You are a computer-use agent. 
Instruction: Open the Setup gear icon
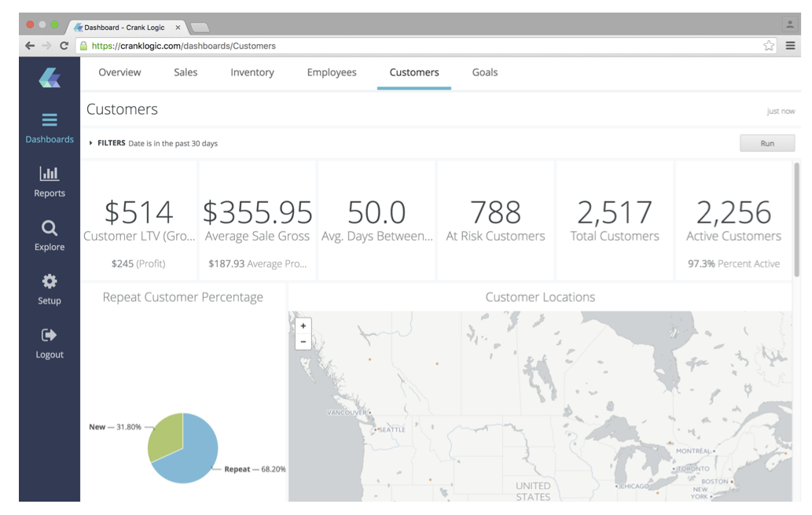[50, 281]
